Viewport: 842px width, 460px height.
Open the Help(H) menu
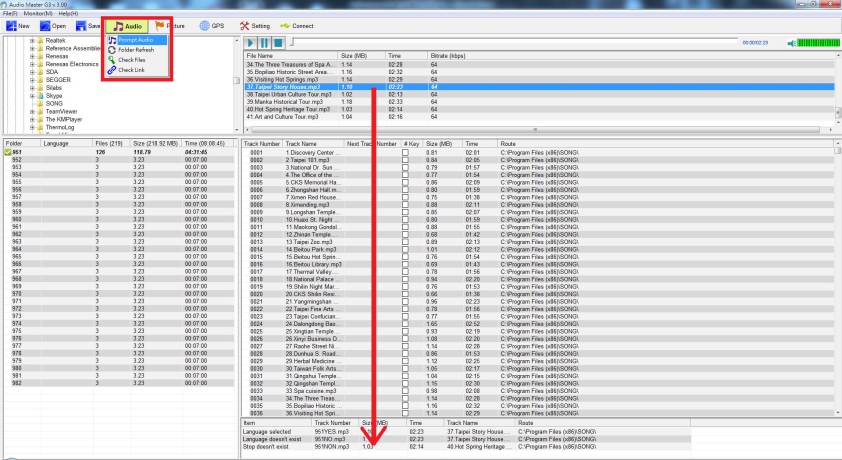[68, 13]
